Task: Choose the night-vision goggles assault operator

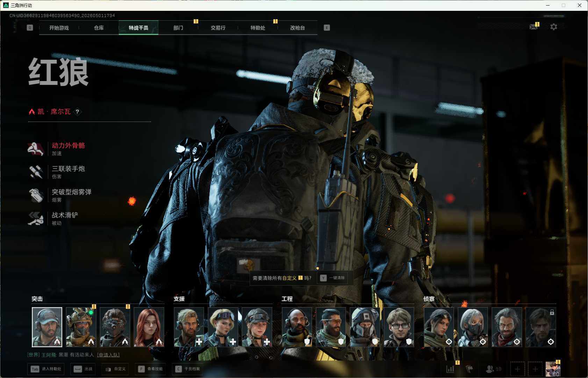Action: point(115,327)
